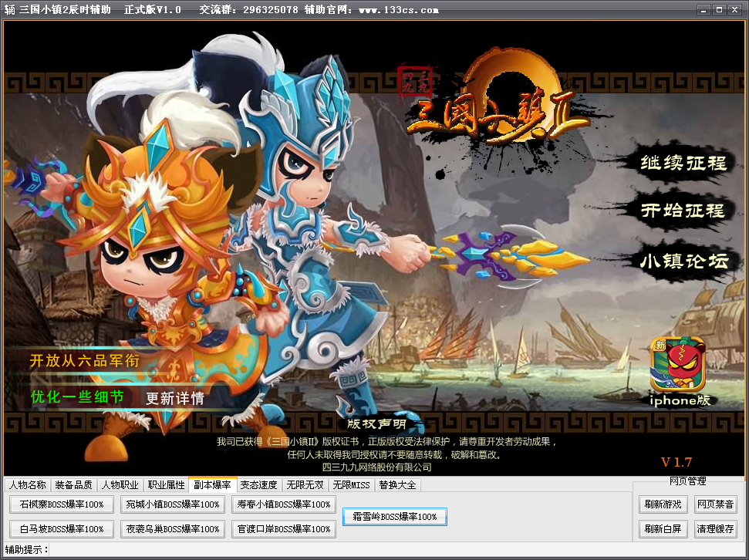
Task: Open the 替换大全 tab
Action: click(397, 485)
